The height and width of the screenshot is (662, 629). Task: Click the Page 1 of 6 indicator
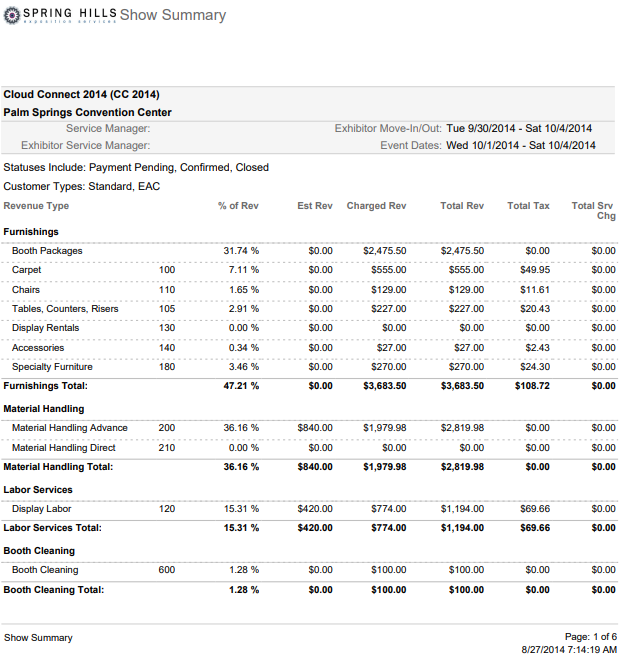(590, 637)
